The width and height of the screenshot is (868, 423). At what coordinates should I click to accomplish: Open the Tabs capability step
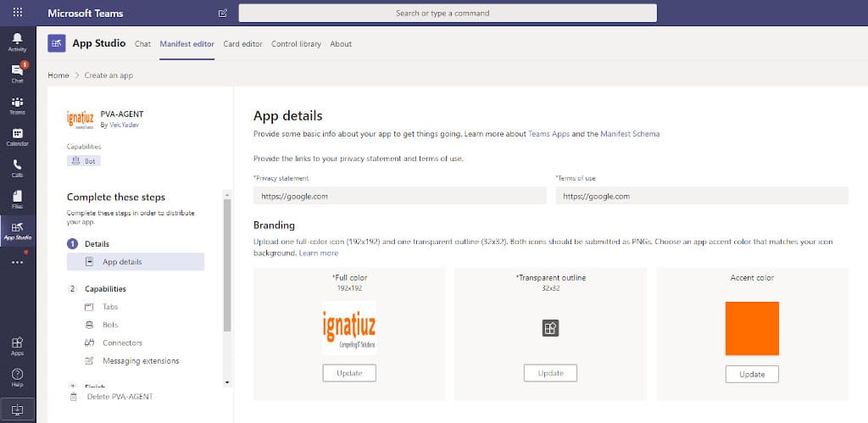[109, 307]
